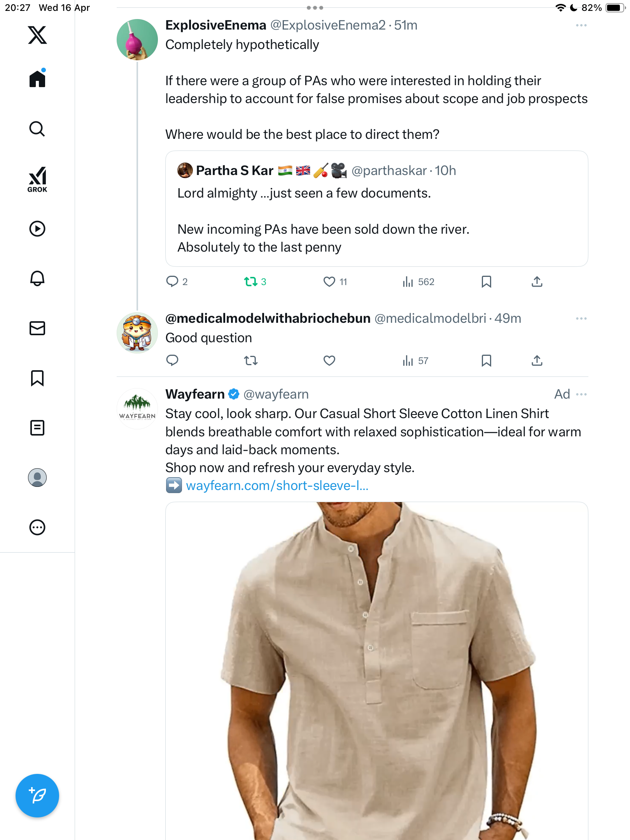Open the search page in sidebar
Screen dimensions: 630x840
coord(37,129)
